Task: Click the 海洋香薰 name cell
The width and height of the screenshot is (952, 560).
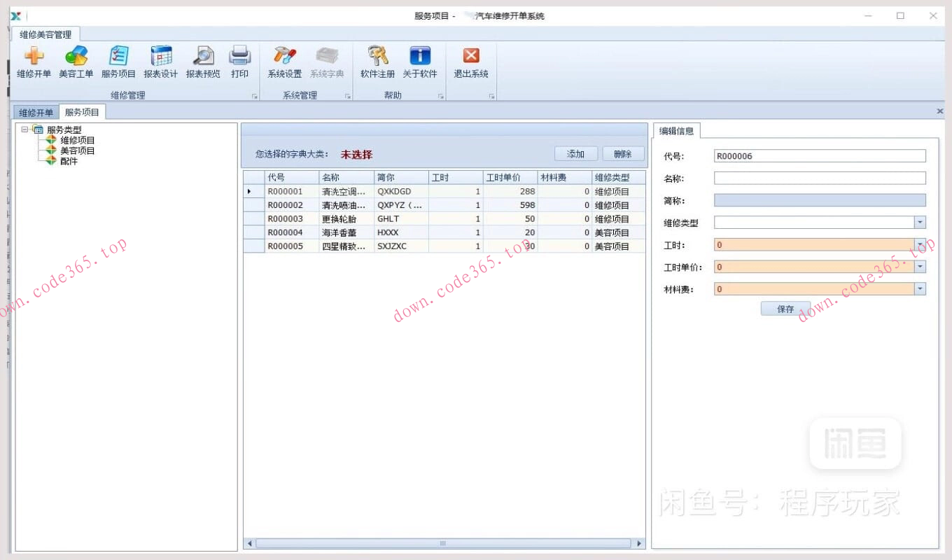Action: [346, 232]
